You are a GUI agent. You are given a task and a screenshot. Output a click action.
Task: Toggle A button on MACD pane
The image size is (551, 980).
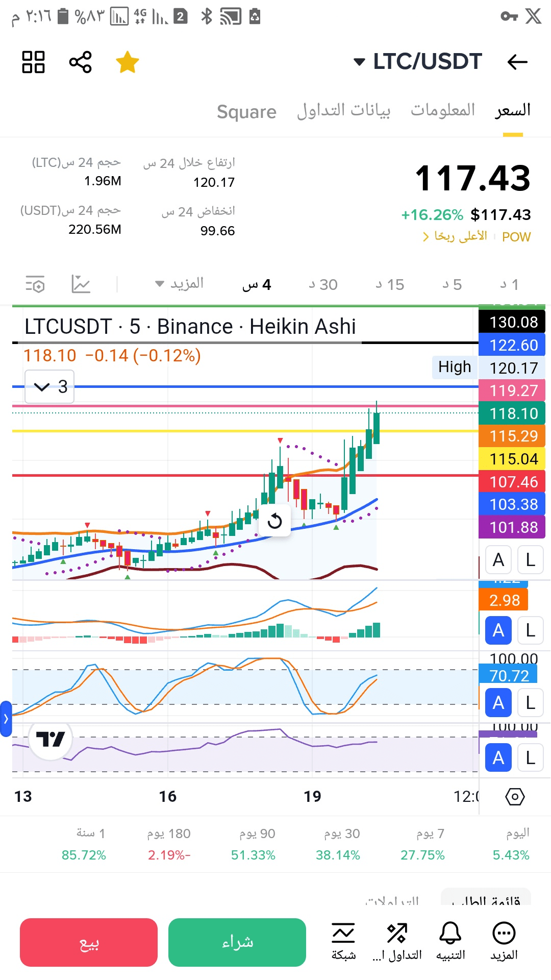(498, 630)
